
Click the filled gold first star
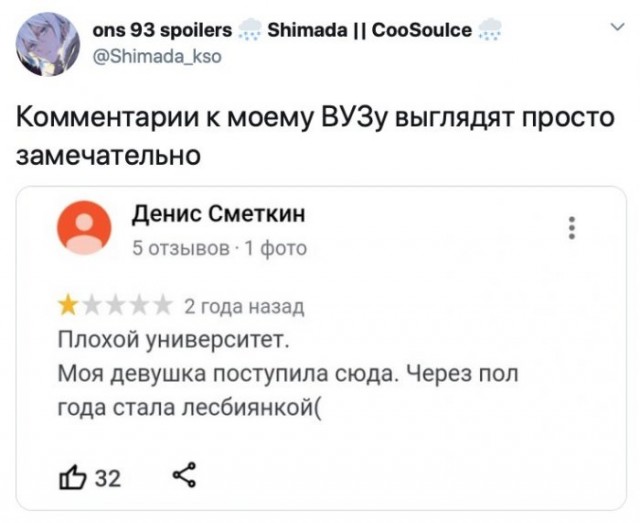point(66,303)
